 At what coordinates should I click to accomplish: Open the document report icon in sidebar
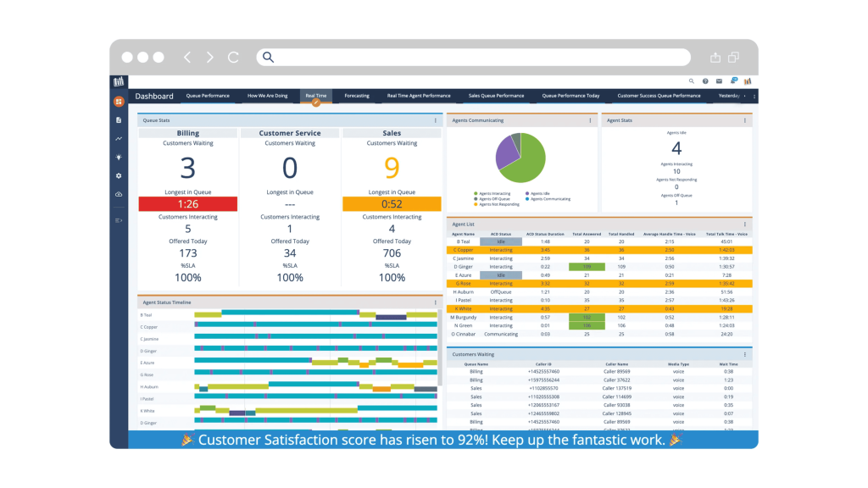(119, 119)
